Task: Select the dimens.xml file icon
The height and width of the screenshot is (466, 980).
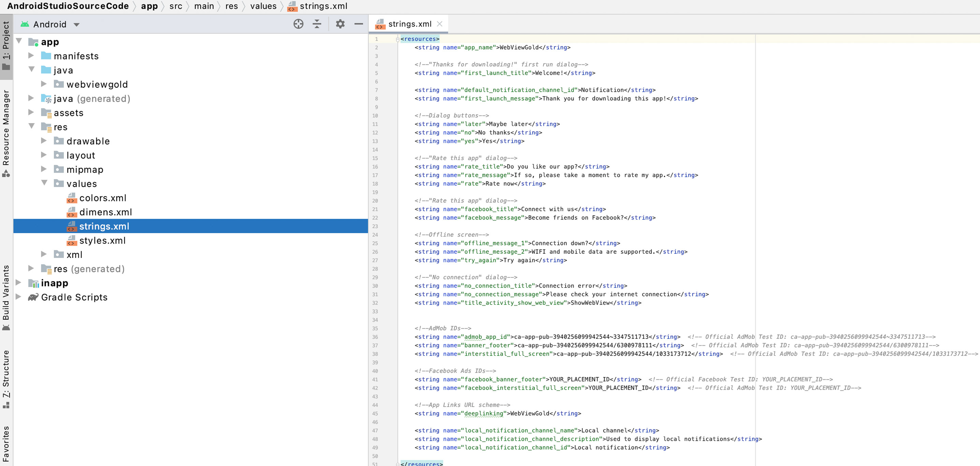Action: (72, 212)
